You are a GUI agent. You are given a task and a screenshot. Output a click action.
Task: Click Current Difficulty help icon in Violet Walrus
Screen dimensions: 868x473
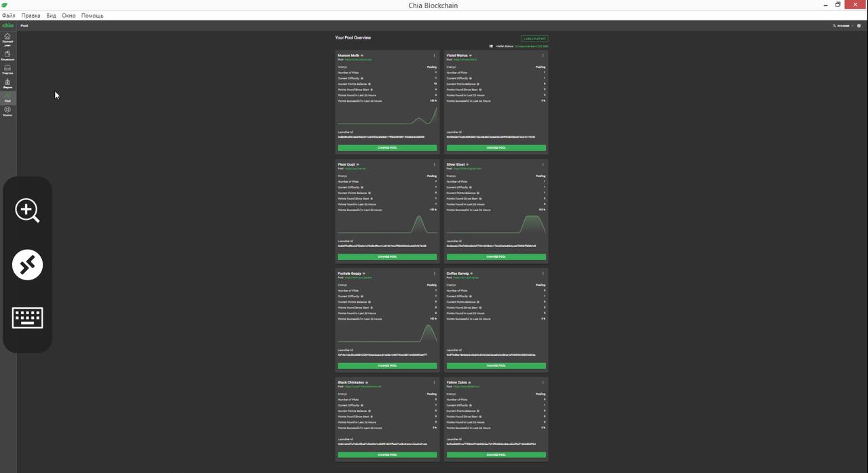tap(471, 78)
